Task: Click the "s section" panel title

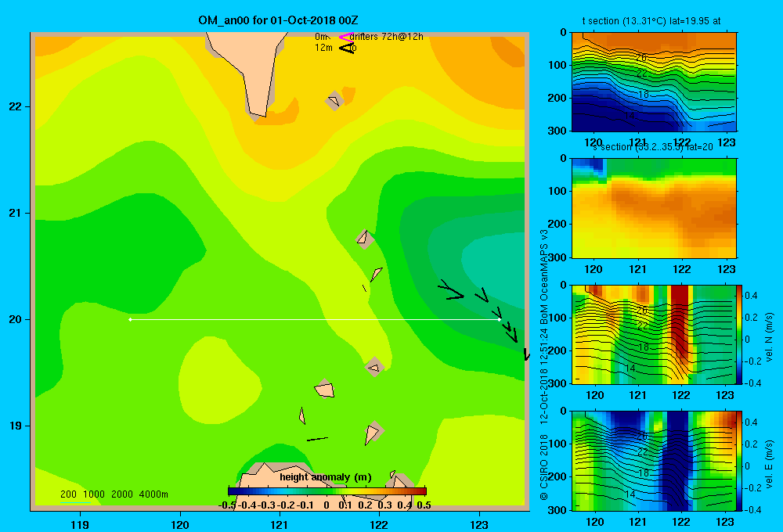Action: [x=652, y=147]
